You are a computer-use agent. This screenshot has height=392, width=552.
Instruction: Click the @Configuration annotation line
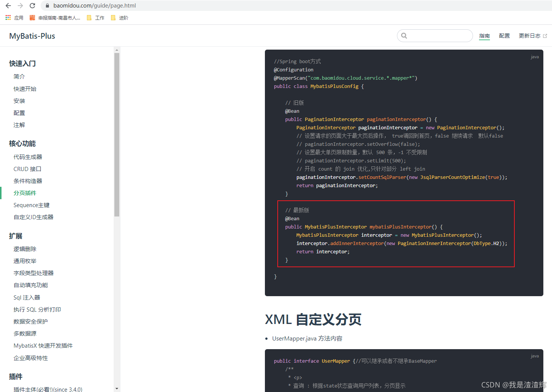(293, 70)
